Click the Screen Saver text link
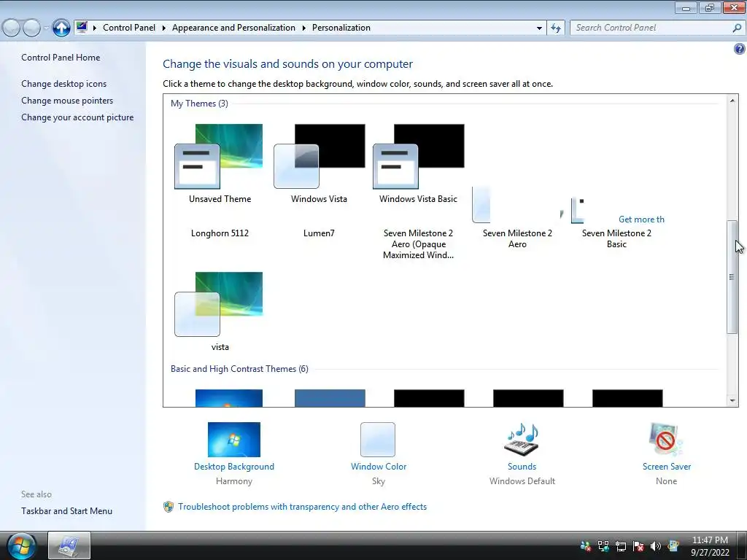Viewport: 747px width, 560px height. (x=667, y=467)
